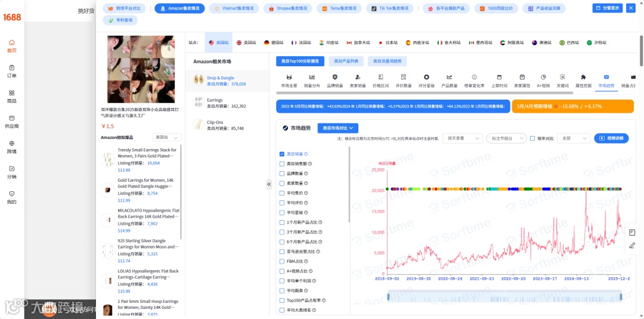
Task: Select Clip-Ons market entry
Action: [227, 125]
